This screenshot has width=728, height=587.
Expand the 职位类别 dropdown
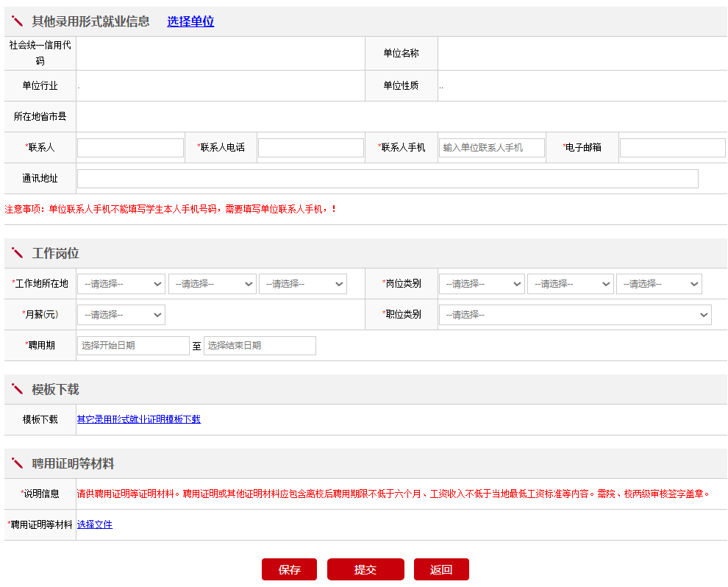coord(575,315)
